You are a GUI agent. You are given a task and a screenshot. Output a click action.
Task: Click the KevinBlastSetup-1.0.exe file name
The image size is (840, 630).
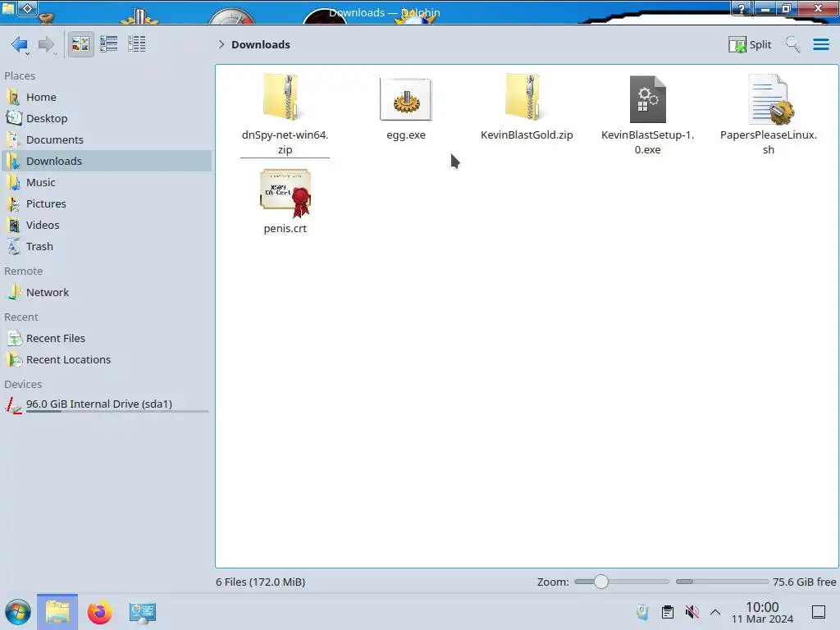coord(648,143)
